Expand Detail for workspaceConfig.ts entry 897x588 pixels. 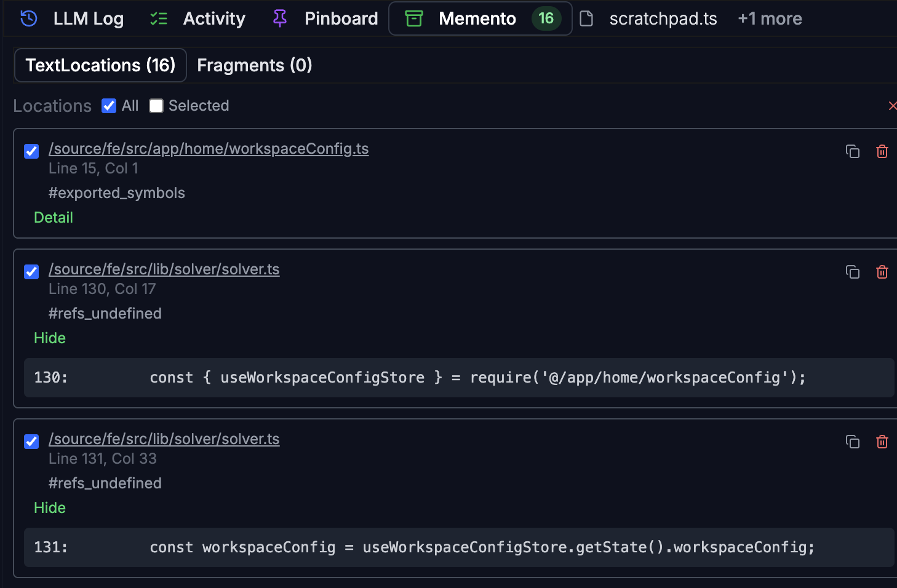tap(54, 218)
